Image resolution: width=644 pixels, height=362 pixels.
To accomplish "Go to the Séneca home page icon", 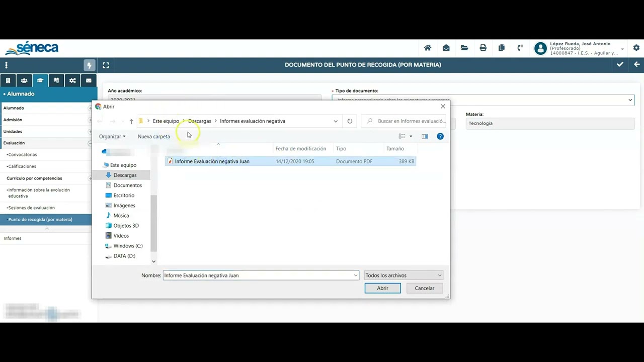I will (428, 48).
